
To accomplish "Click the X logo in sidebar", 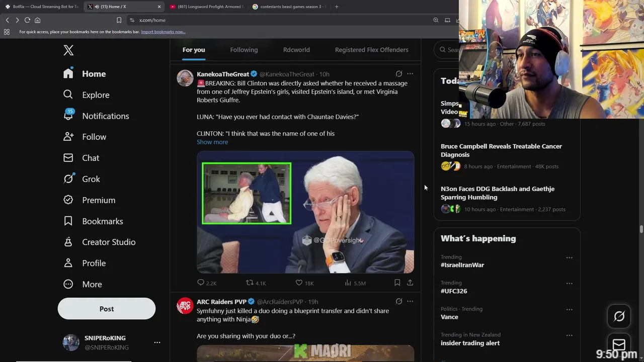I will tap(68, 50).
